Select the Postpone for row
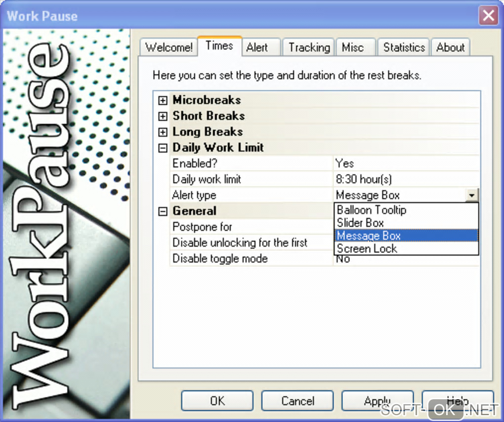504x422 pixels. coord(252,227)
